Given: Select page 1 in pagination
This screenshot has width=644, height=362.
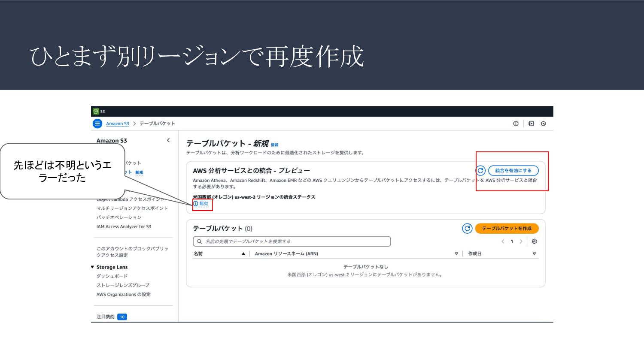Looking at the screenshot, I should [x=512, y=241].
